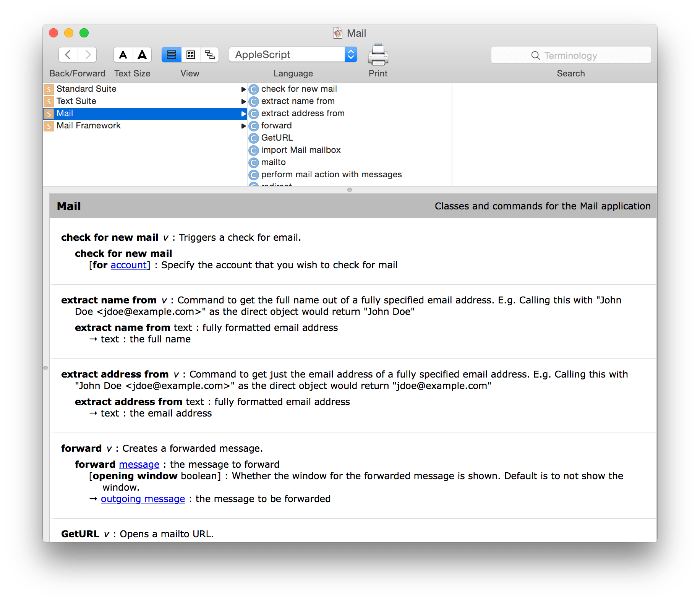The width and height of the screenshot is (700, 603).
Task: Expand the Mail Framework disclosure arrow
Action: [x=243, y=126]
